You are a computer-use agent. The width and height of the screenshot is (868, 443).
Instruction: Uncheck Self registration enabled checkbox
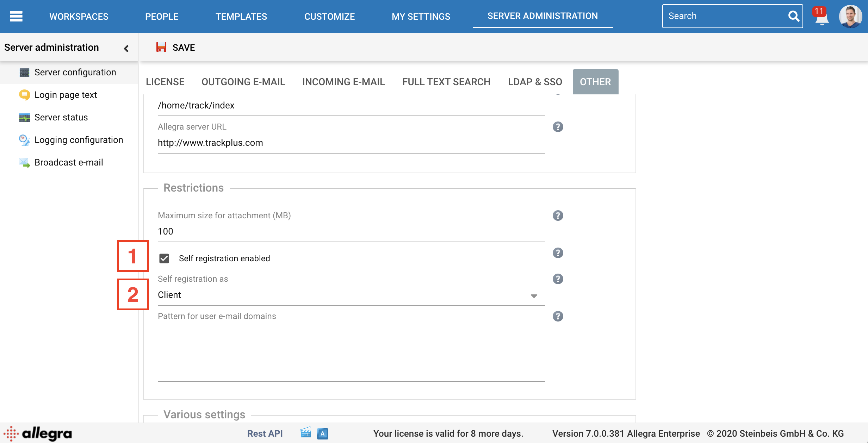[164, 258]
